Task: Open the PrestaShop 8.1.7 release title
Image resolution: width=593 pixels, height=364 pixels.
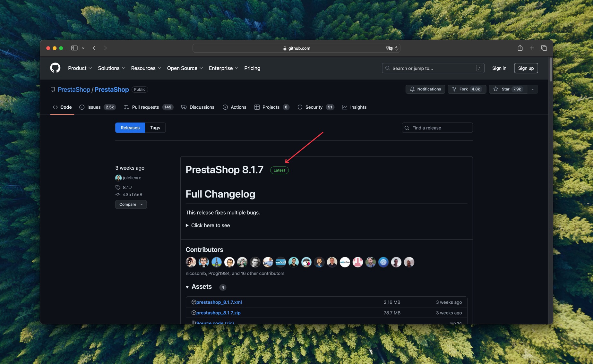Action: pyautogui.click(x=225, y=170)
